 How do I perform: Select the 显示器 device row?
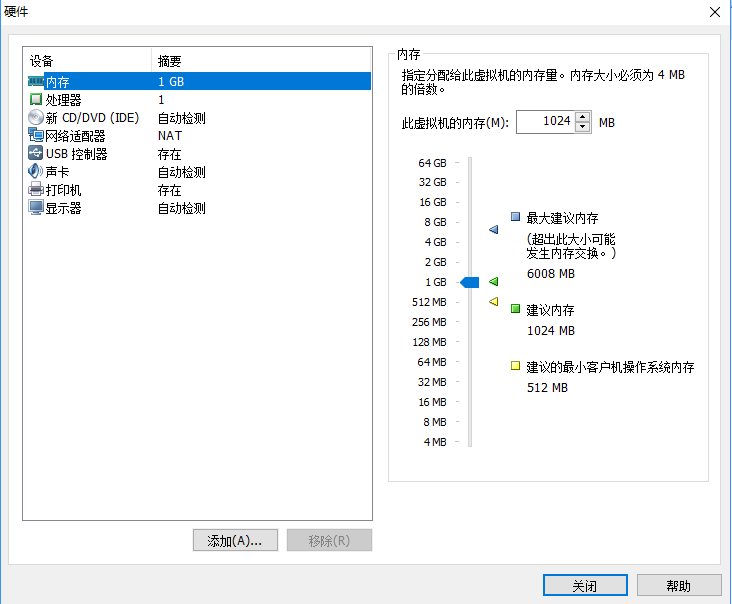(x=199, y=208)
